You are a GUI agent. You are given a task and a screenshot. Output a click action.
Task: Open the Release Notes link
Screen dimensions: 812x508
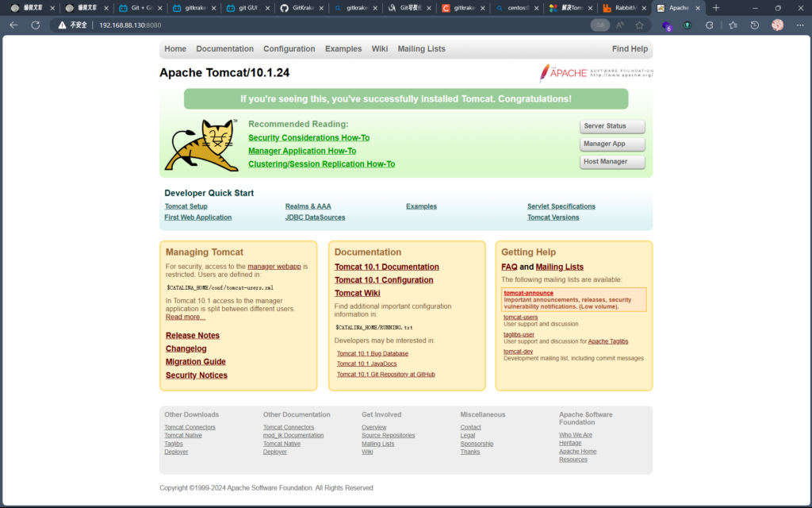point(193,336)
